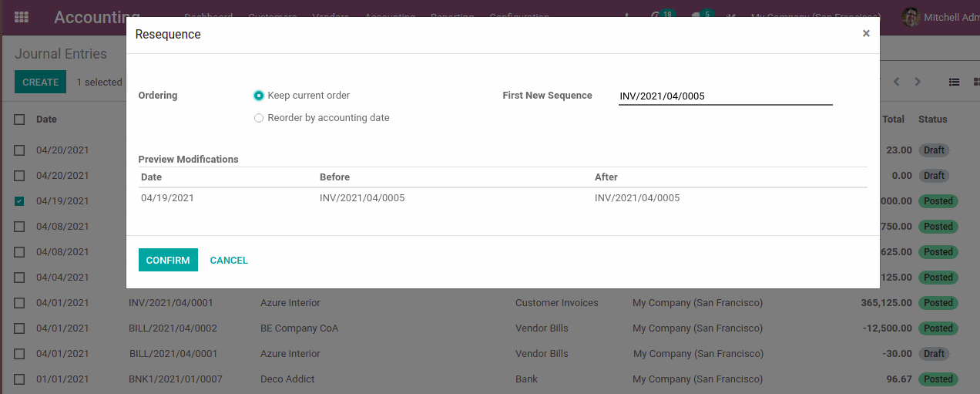Tick the checkbox for the 01/01/2021 entry
The width and height of the screenshot is (980, 394).
(x=19, y=379)
